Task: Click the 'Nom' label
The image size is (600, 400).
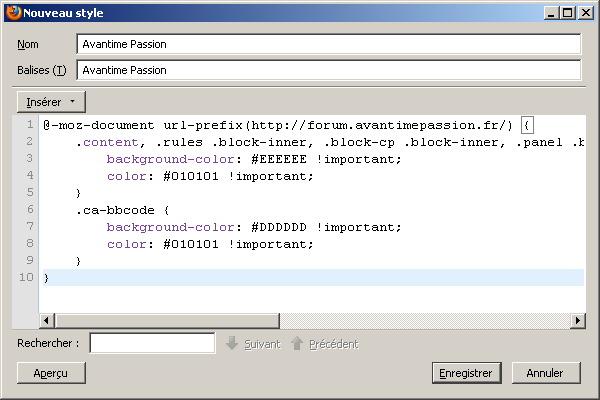Action: click(28, 44)
